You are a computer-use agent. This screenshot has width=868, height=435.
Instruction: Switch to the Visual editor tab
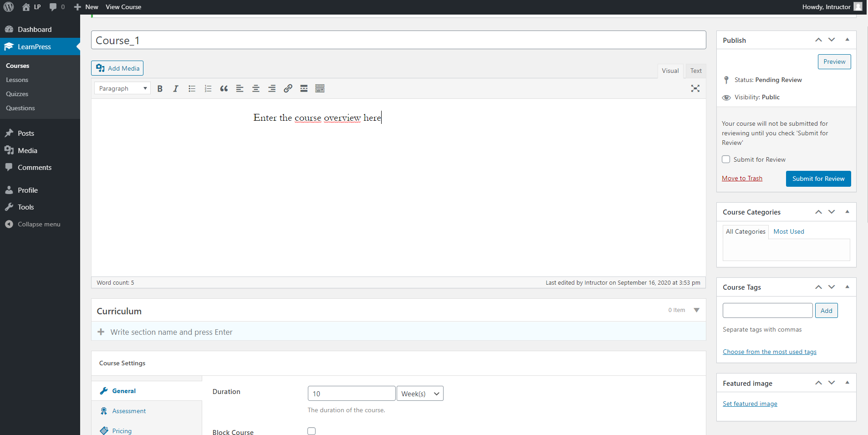(670, 71)
